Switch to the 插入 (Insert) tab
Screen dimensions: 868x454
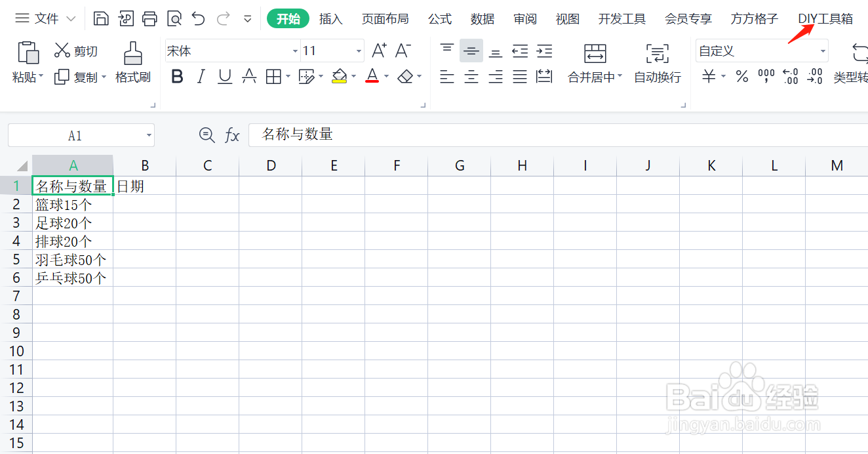coord(331,19)
